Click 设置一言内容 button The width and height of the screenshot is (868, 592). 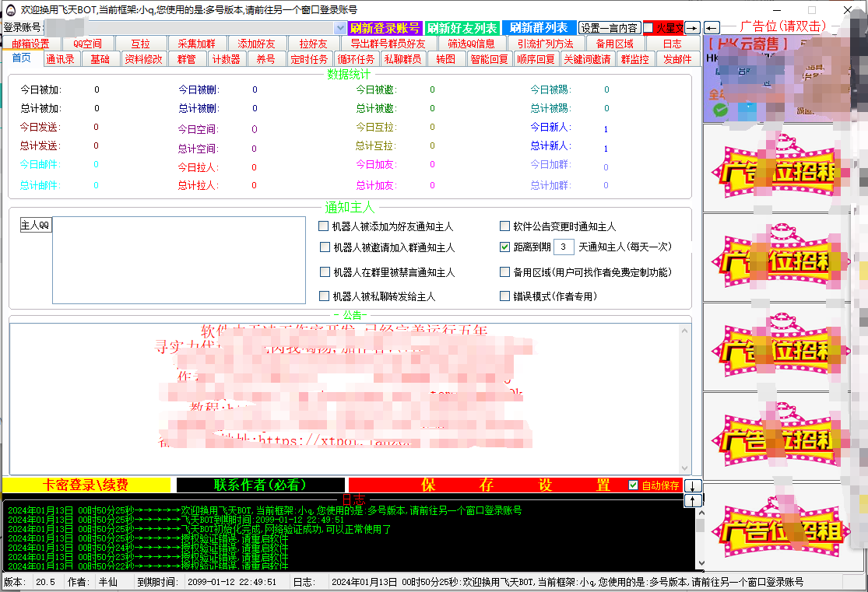pyautogui.click(x=610, y=28)
